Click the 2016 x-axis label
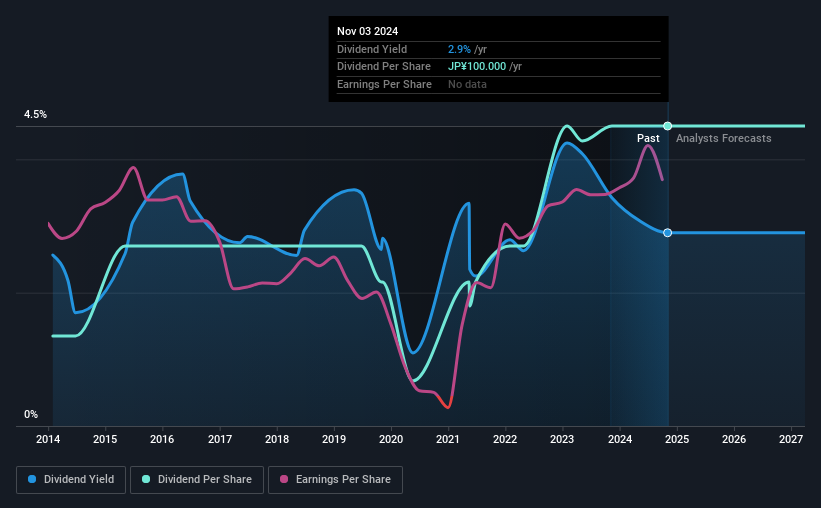 pyautogui.click(x=162, y=439)
